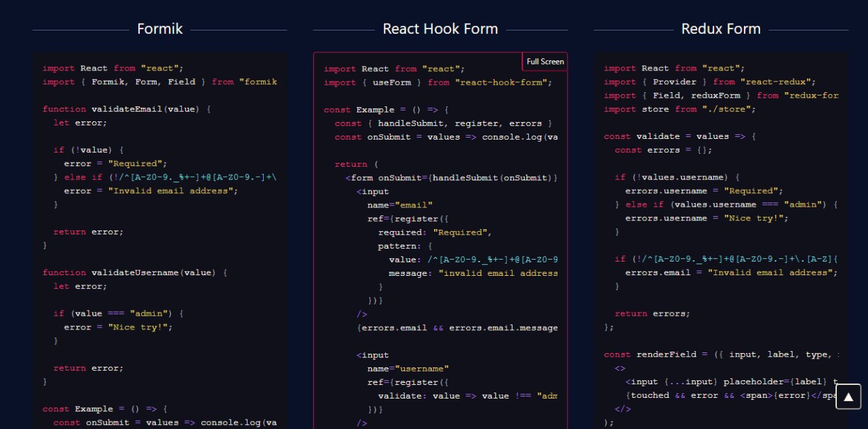Click the Redux Form code block
This screenshot has height=429, width=868.
coord(721,241)
